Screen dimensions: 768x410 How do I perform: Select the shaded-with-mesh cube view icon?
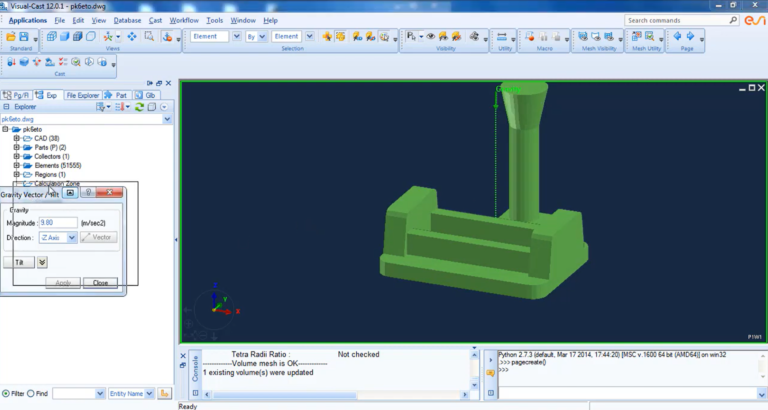tap(77, 37)
